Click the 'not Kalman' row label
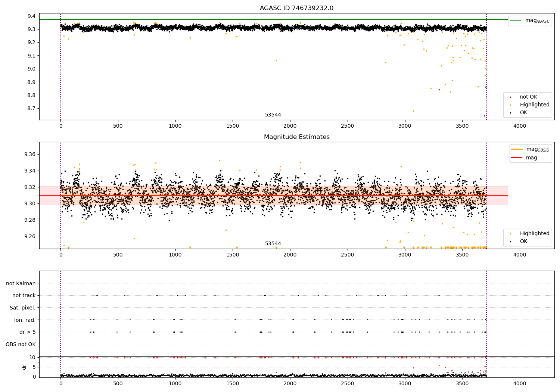Viewport: 560px width, 392px height. click(x=21, y=284)
